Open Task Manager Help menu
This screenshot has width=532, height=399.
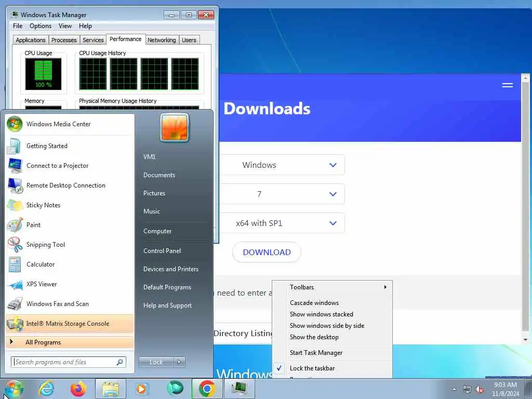[x=86, y=26]
